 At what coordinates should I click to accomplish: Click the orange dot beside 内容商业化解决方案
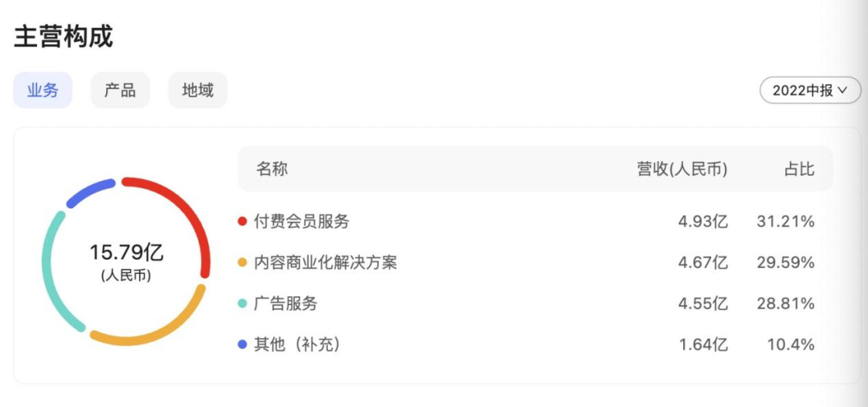(x=243, y=263)
